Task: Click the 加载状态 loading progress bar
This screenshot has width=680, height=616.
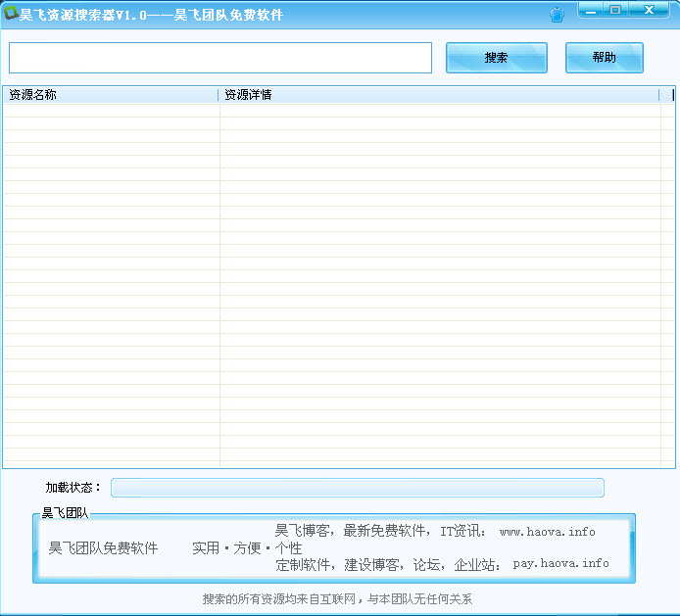Action: pyautogui.click(x=357, y=488)
